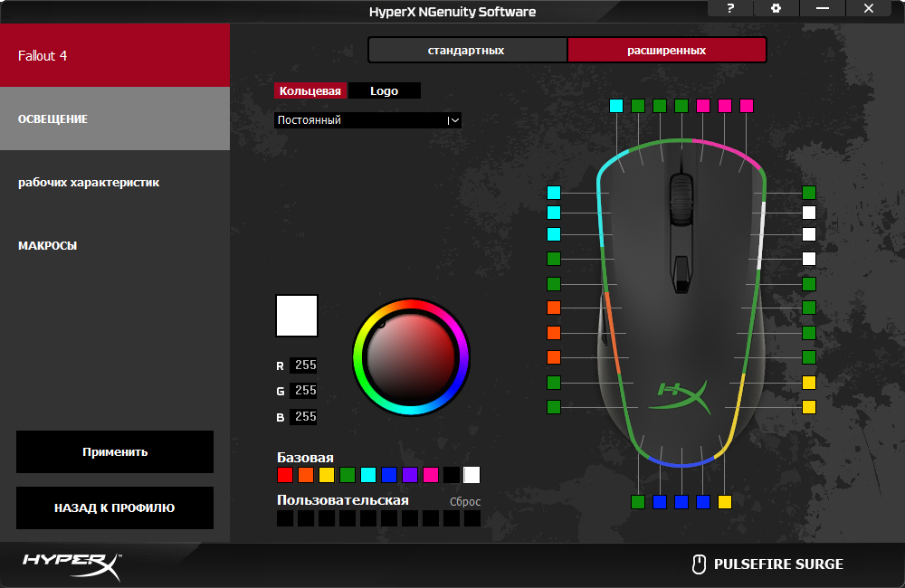This screenshot has height=588, width=905.
Task: Select the last Пользовательская custom color slot
Action: 472,518
